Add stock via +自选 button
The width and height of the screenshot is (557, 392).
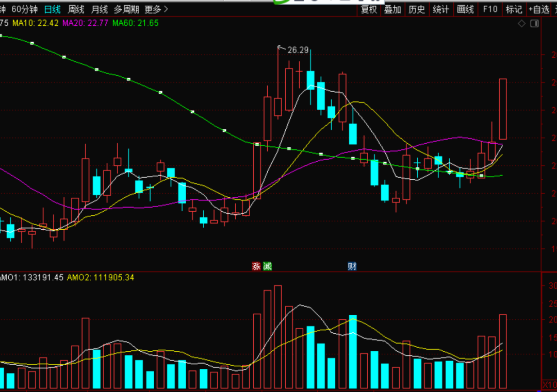click(539, 10)
